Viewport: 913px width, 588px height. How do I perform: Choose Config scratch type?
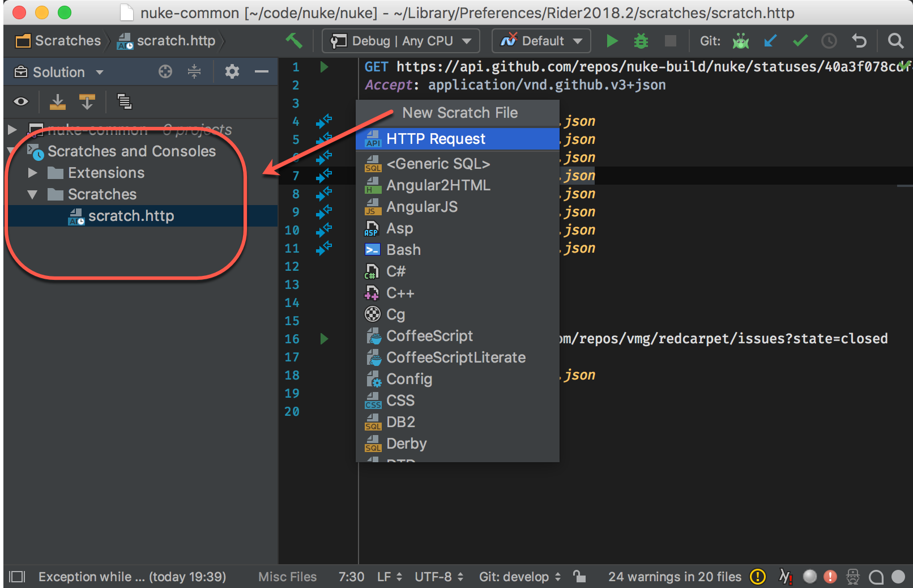(458, 379)
